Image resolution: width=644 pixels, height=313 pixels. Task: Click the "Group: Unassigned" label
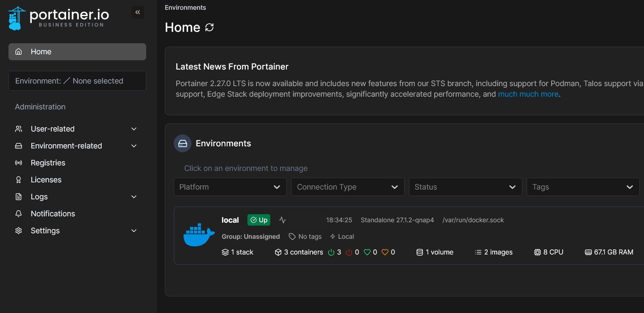[x=251, y=236]
